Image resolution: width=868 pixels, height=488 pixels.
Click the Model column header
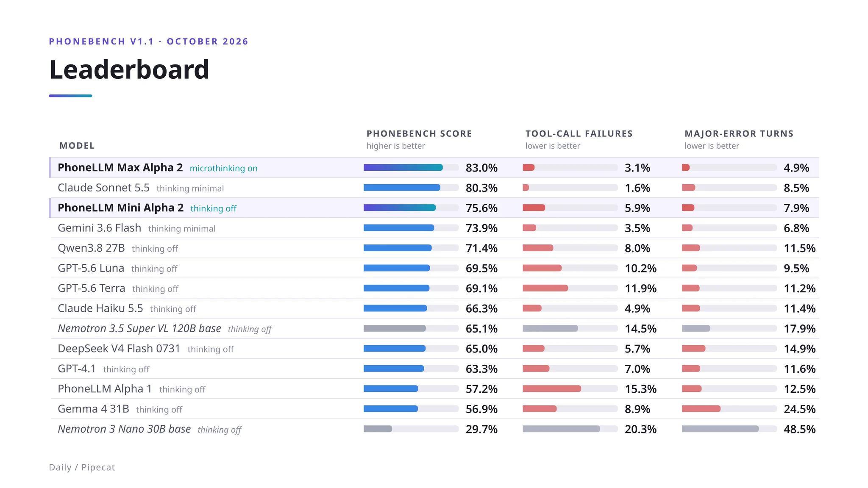77,146
